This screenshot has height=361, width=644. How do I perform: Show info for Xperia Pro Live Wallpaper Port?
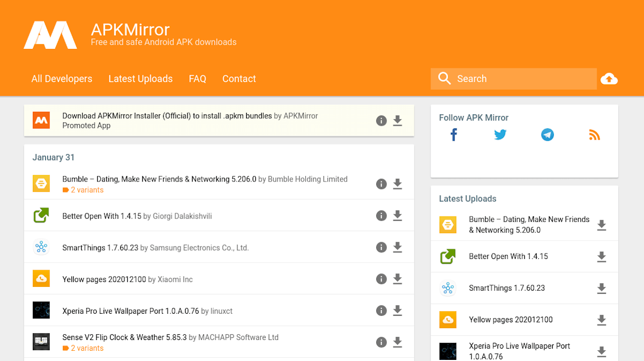pos(382,311)
